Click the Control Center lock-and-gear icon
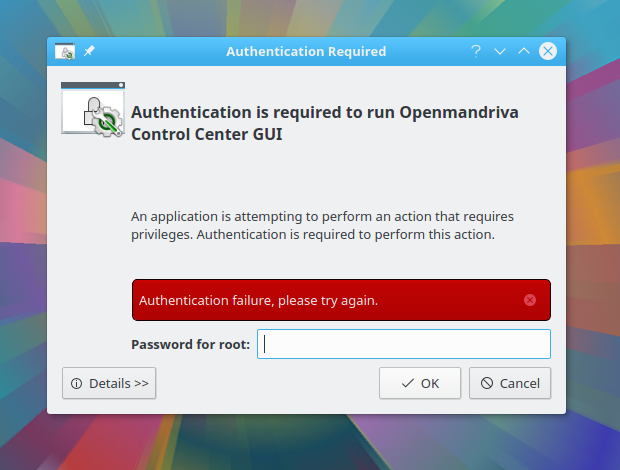 93,109
